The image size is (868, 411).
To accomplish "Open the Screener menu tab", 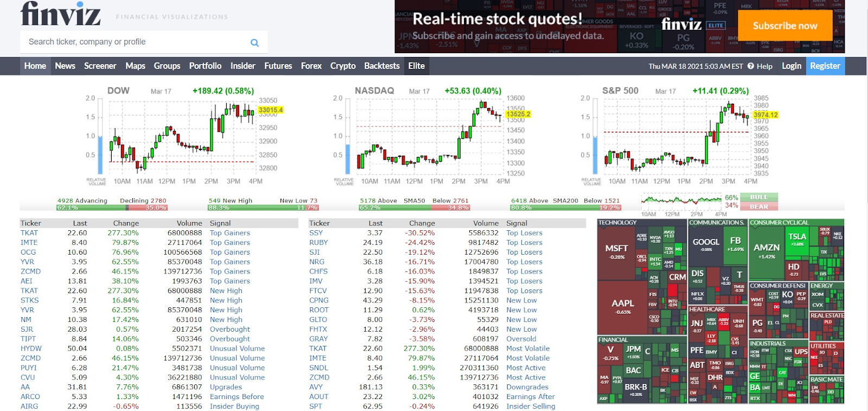I will click(x=100, y=66).
